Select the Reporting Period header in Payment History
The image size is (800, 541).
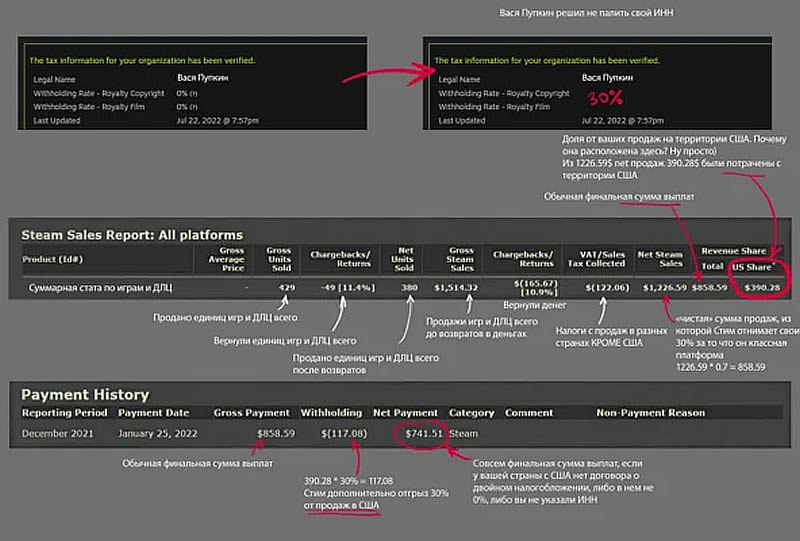click(64, 413)
